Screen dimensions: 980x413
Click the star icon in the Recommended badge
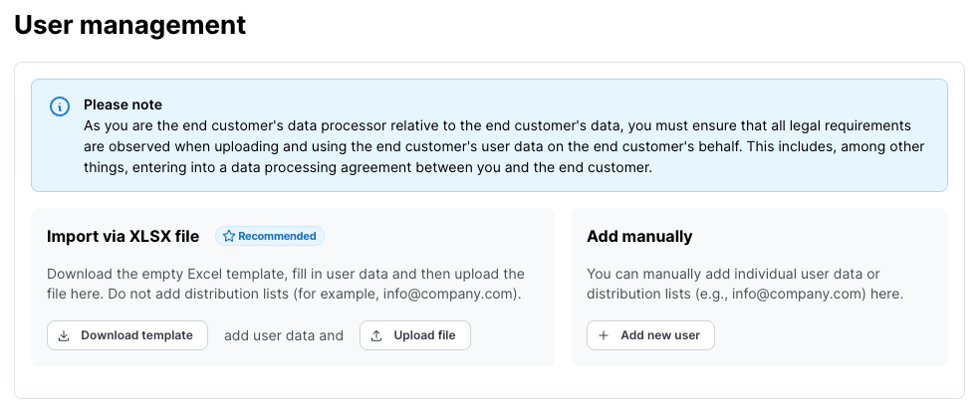coord(229,237)
